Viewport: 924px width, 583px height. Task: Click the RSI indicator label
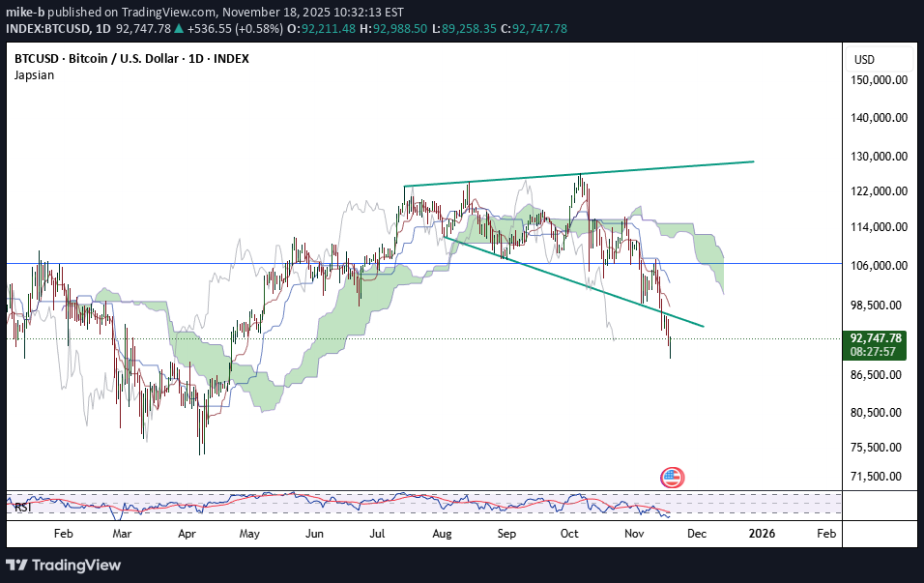click(21, 505)
